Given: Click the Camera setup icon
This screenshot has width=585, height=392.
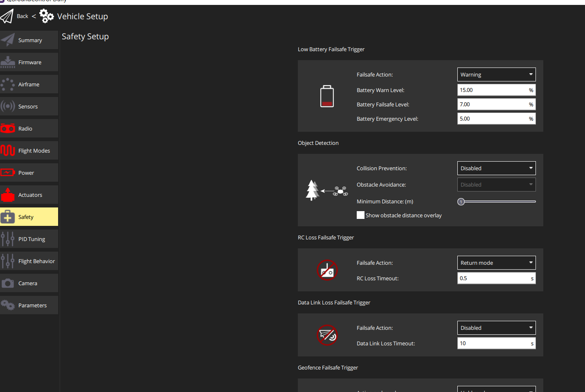Looking at the screenshot, I should pyautogui.click(x=8, y=283).
